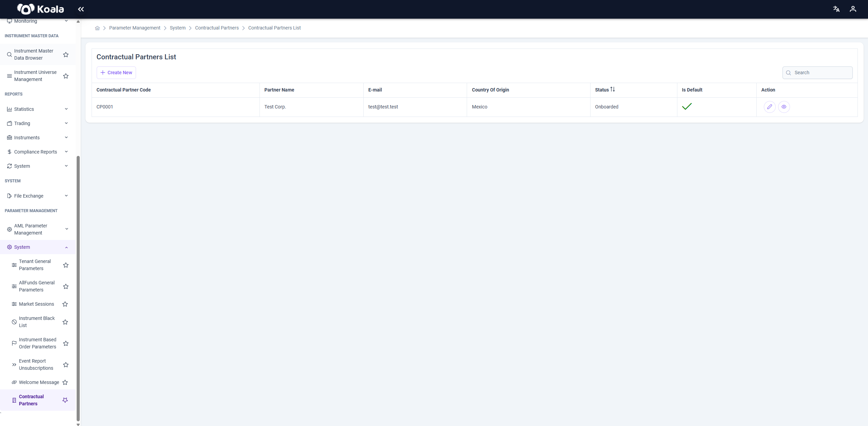
Task: Expand the Monitoring menu chevron
Action: coord(66,21)
